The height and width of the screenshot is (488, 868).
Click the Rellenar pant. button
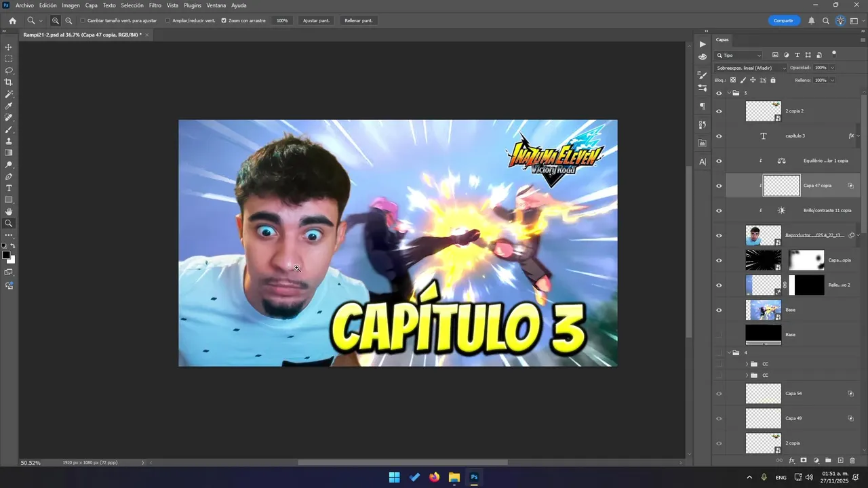click(x=358, y=21)
